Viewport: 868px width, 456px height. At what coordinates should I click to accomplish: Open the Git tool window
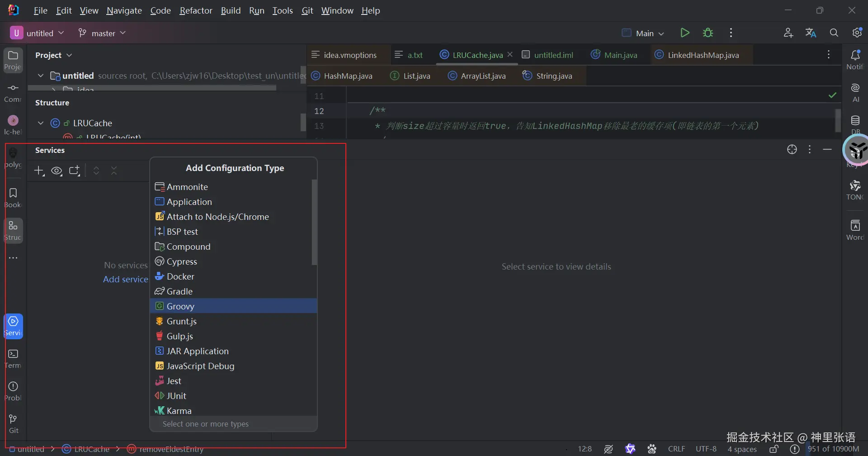point(13,424)
